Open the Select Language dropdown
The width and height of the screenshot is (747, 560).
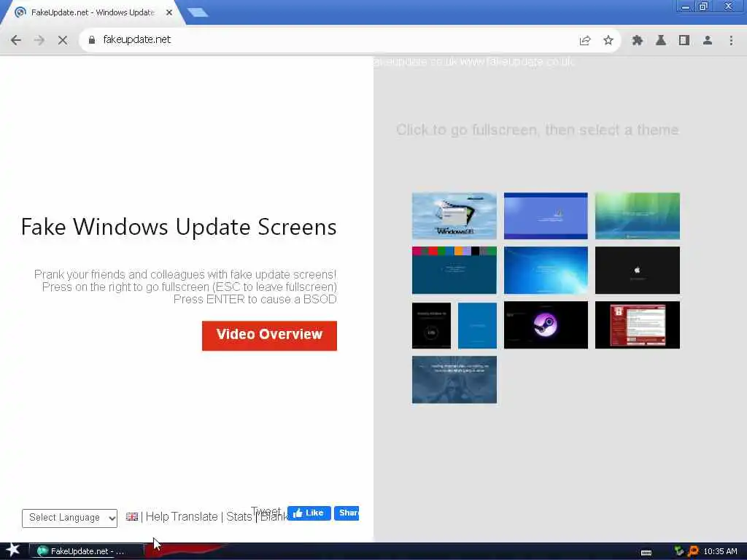[69, 518]
